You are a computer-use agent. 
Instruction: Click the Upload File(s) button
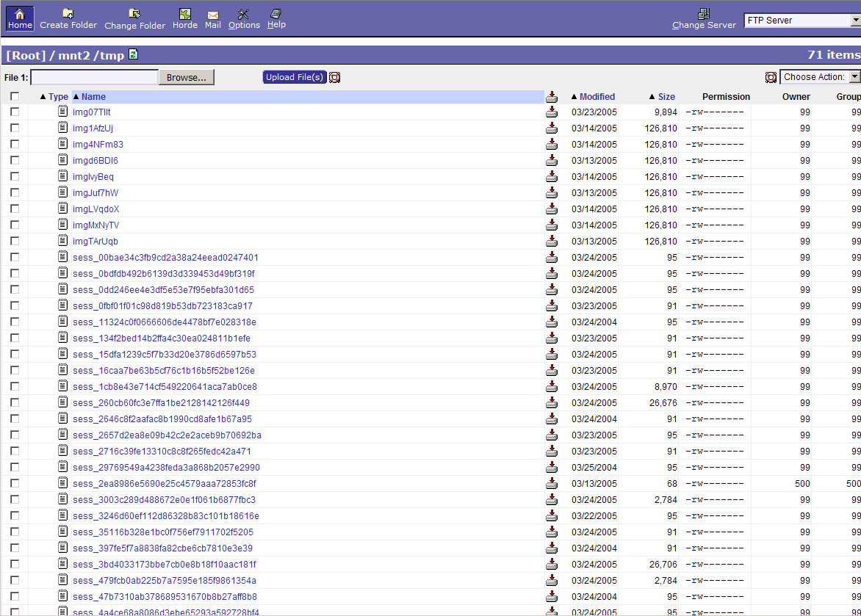point(295,77)
